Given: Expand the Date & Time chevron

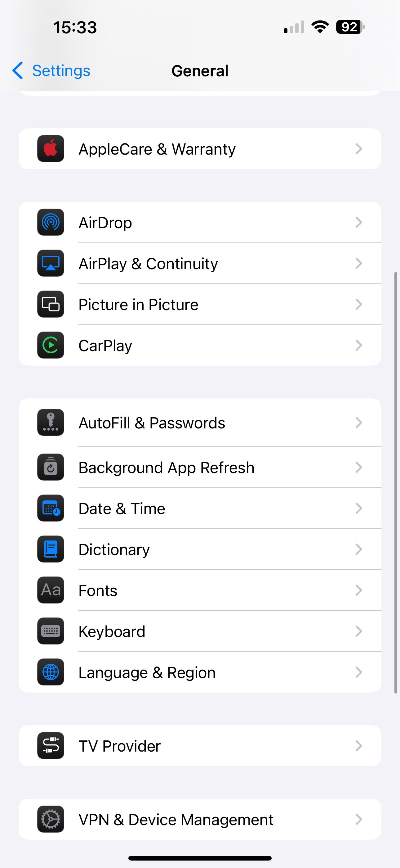Looking at the screenshot, I should [x=358, y=508].
